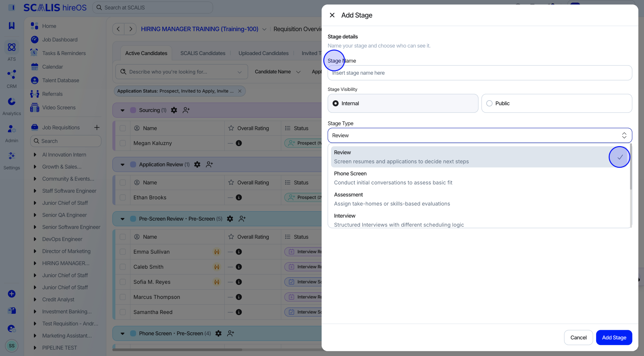The height and width of the screenshot is (356, 644).
Task: Collapse the Sourcing stage group
Action: 122,110
